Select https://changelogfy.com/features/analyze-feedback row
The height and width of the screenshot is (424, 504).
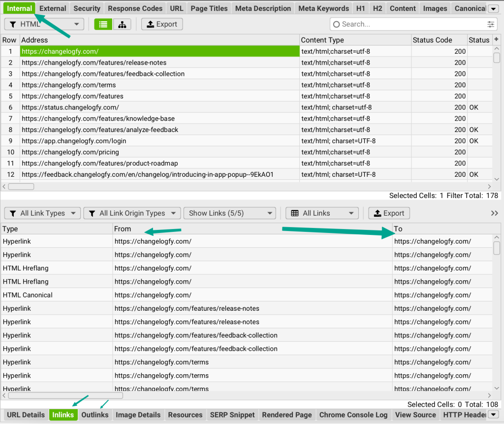160,130
